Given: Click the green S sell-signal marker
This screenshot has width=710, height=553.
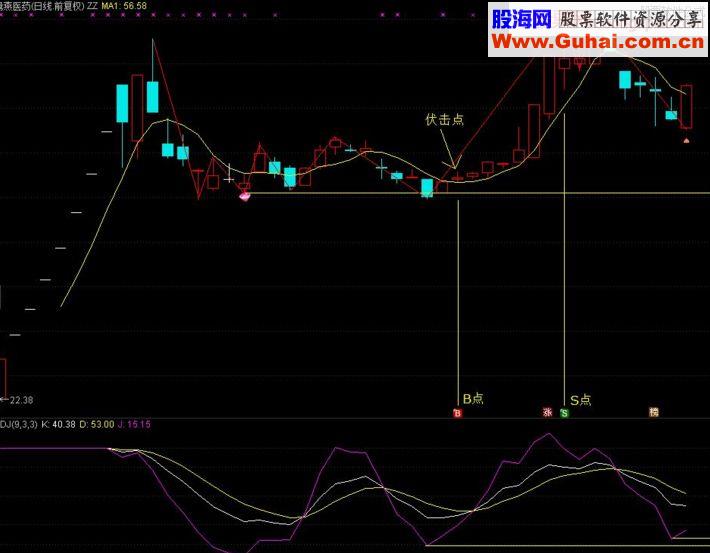Looking at the screenshot, I should 564,413.
